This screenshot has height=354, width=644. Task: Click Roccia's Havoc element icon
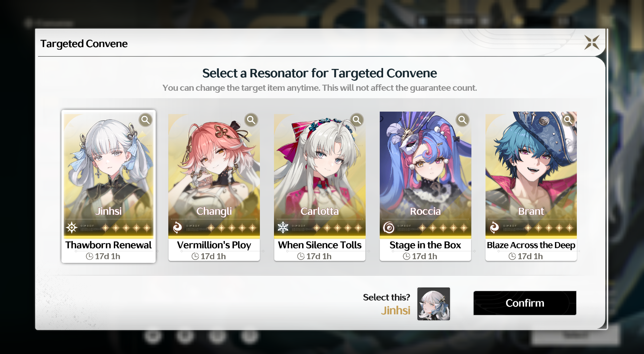389,228
